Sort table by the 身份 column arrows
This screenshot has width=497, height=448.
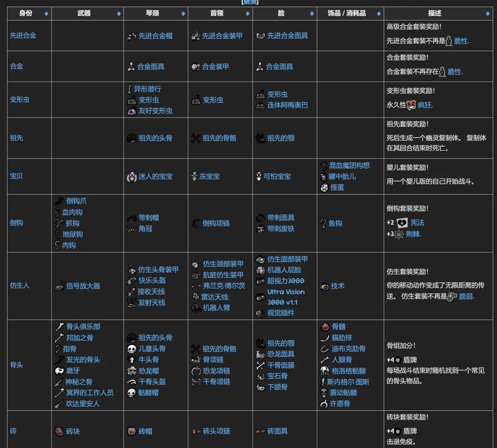tap(46, 14)
